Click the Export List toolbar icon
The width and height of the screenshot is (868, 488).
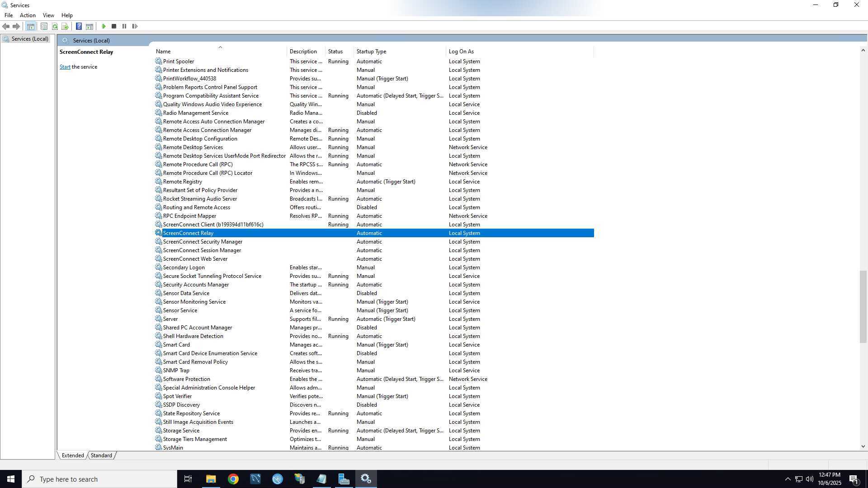point(66,26)
